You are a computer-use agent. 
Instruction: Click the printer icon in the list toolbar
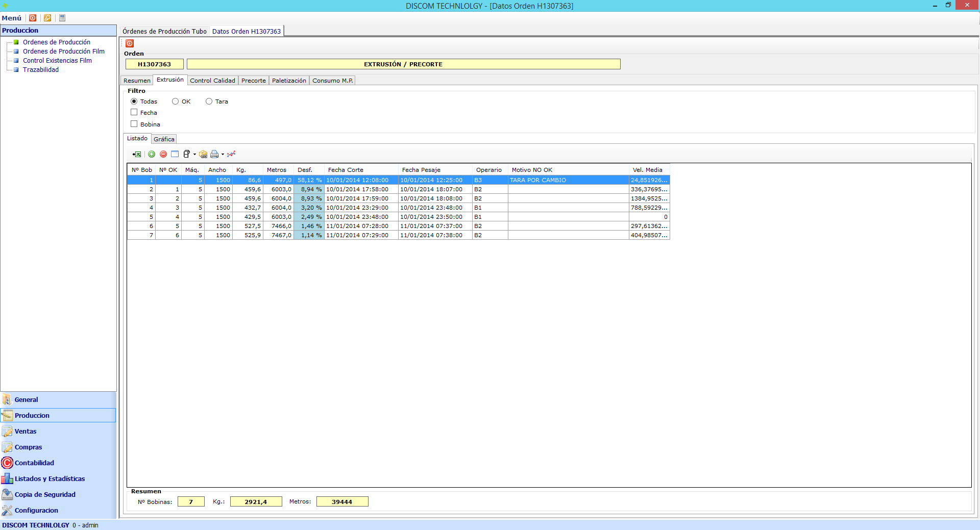coord(214,154)
